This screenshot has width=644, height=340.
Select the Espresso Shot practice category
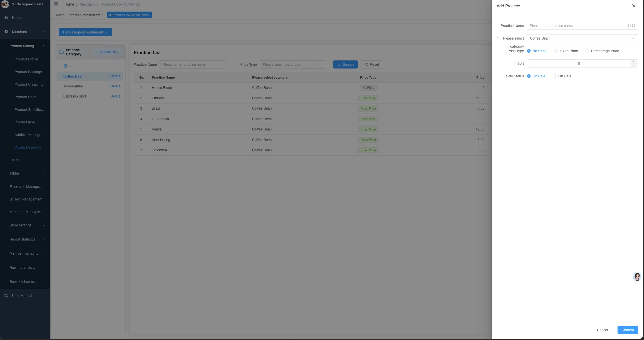pyautogui.click(x=75, y=96)
